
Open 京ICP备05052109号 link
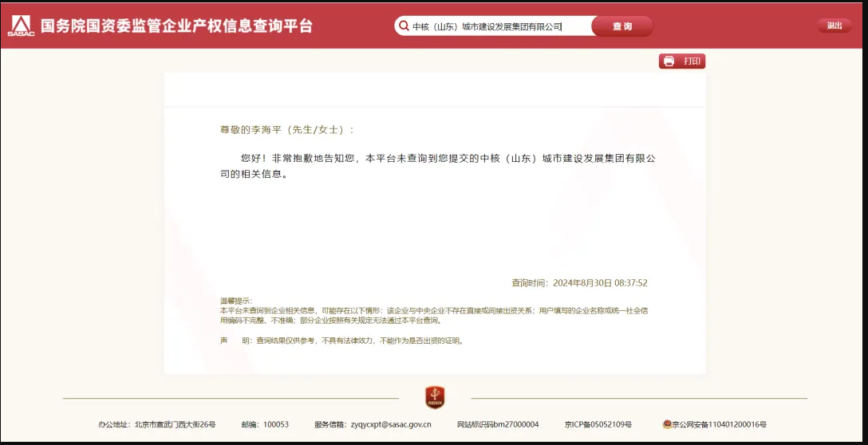[x=598, y=424]
